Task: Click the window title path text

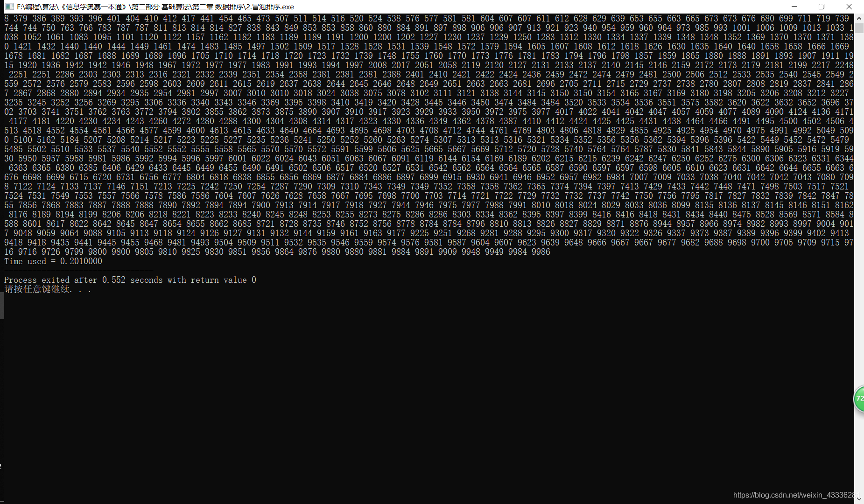Action: pyautogui.click(x=155, y=7)
